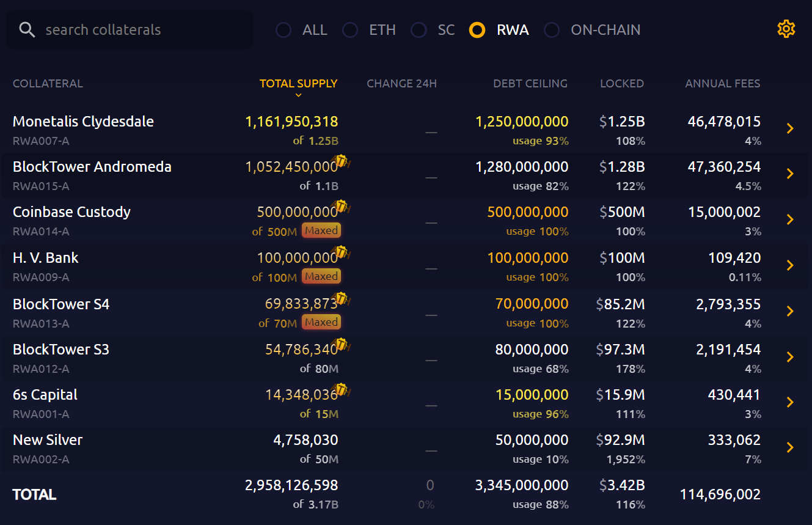
Task: Open the BlockTower S4 collateral name
Action: [x=61, y=304]
